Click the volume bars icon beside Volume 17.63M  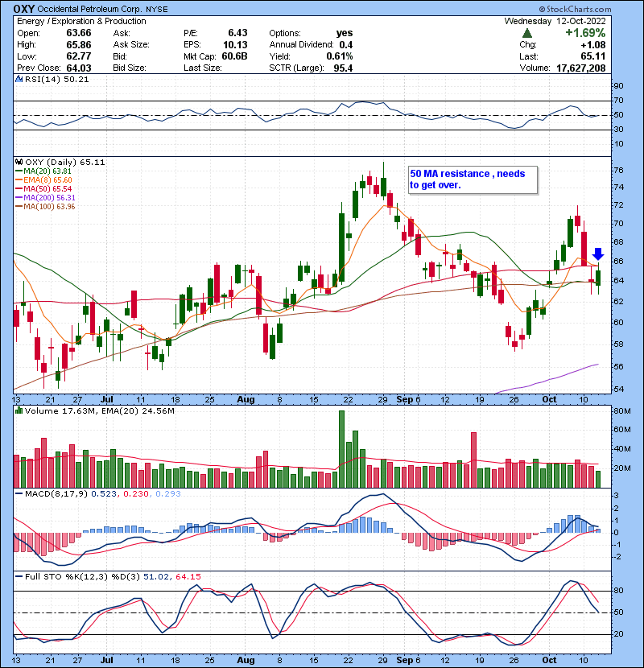coord(19,410)
